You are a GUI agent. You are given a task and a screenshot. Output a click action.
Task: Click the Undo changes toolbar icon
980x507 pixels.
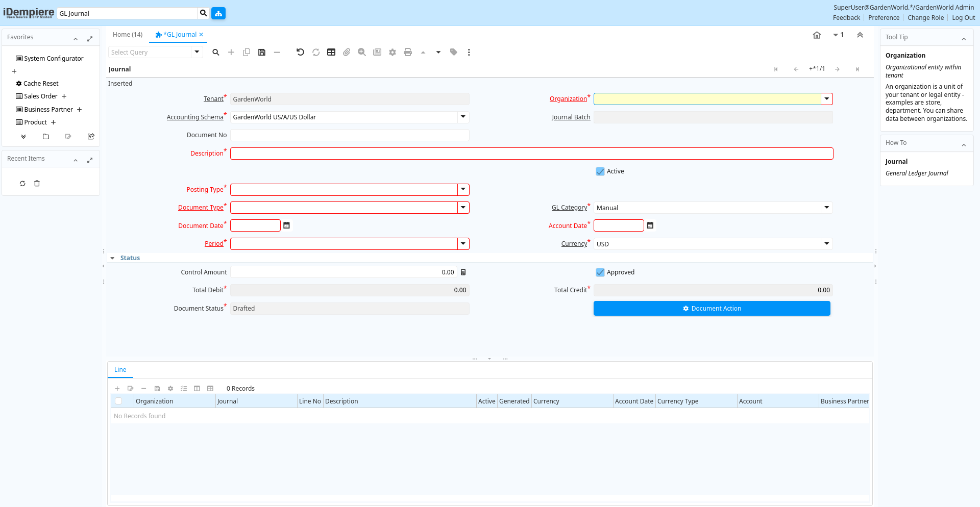300,52
